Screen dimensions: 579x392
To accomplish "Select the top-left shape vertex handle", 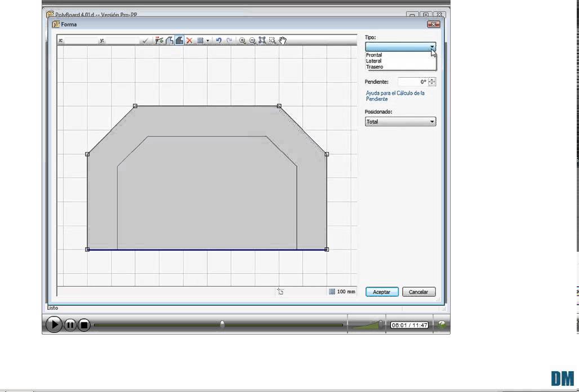I will pyautogui.click(x=135, y=106).
